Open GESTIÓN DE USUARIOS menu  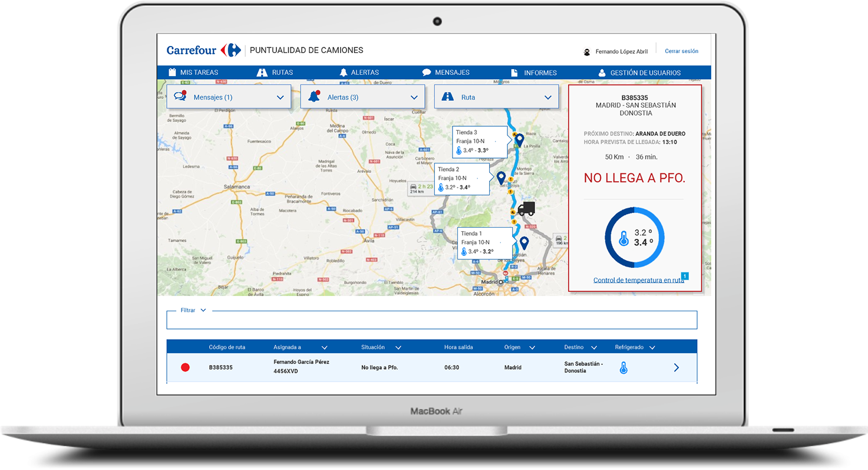pos(639,73)
